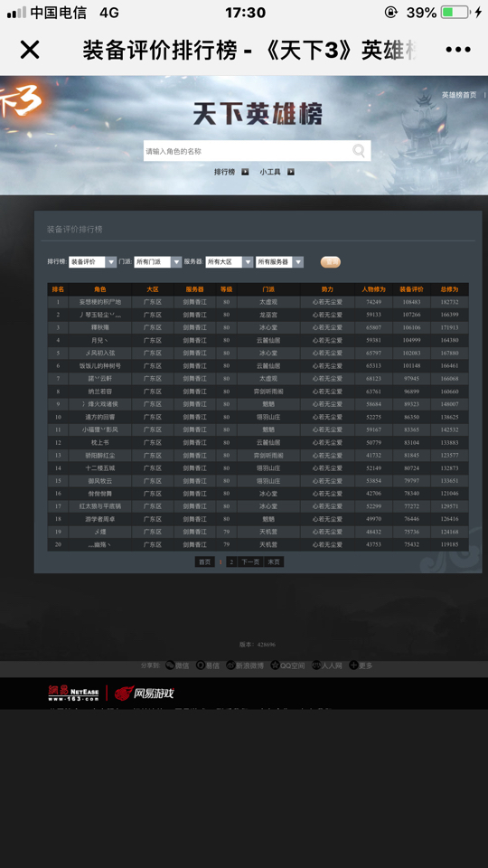Expand the 小工具 arrow in the banner
The width and height of the screenshot is (488, 868).
click(x=290, y=172)
